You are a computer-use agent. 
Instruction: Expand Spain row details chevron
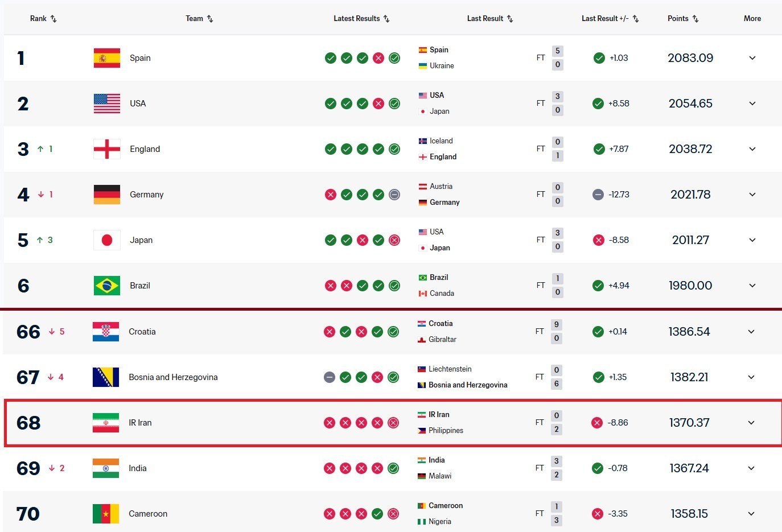[x=752, y=58]
